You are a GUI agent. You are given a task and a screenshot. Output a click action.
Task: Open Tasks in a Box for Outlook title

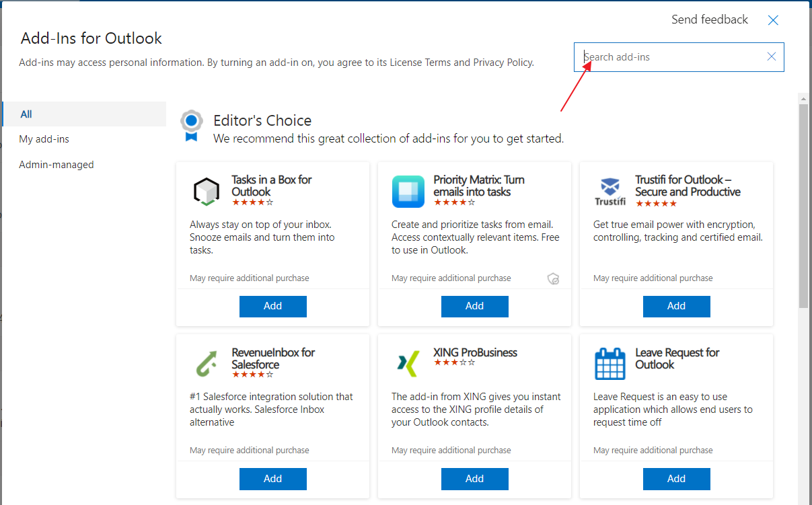coord(272,186)
